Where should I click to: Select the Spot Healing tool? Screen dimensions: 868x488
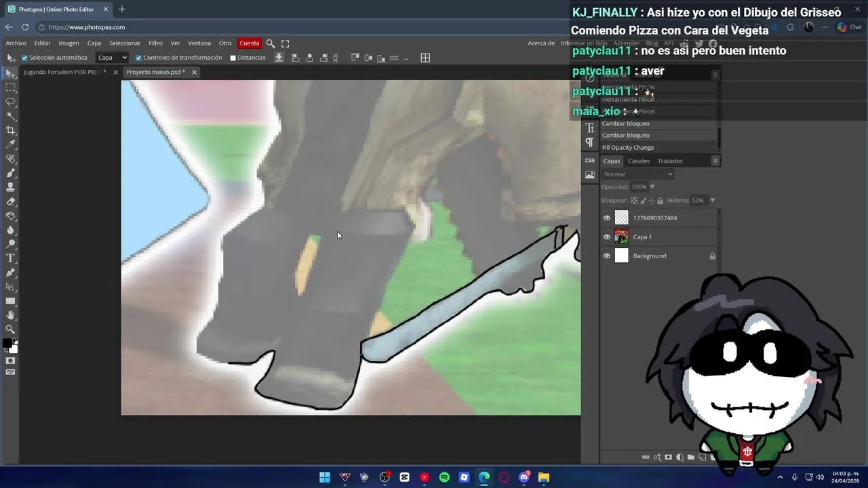(10, 159)
